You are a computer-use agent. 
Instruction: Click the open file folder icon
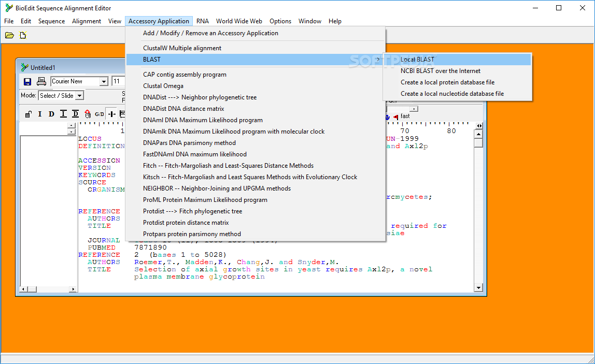point(9,35)
